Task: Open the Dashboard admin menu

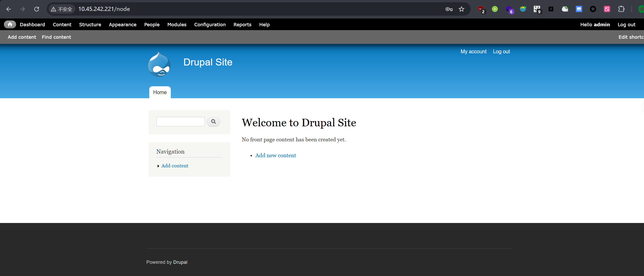Action: coord(32,24)
